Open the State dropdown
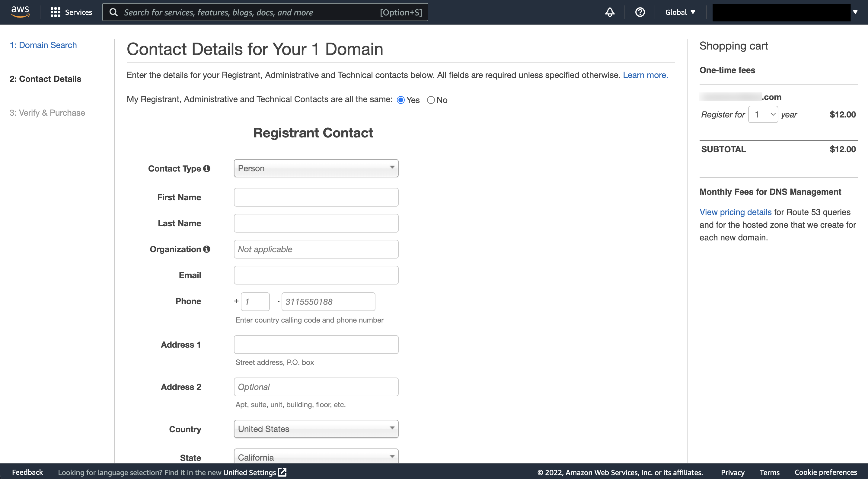The width and height of the screenshot is (868, 479). point(316,457)
